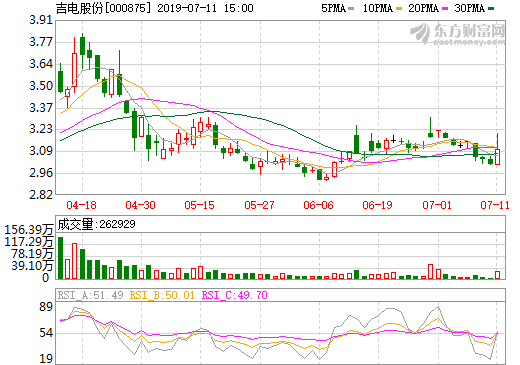Click the 10PMA legend text
The width and height of the screenshot is (520, 365).
pos(378,8)
